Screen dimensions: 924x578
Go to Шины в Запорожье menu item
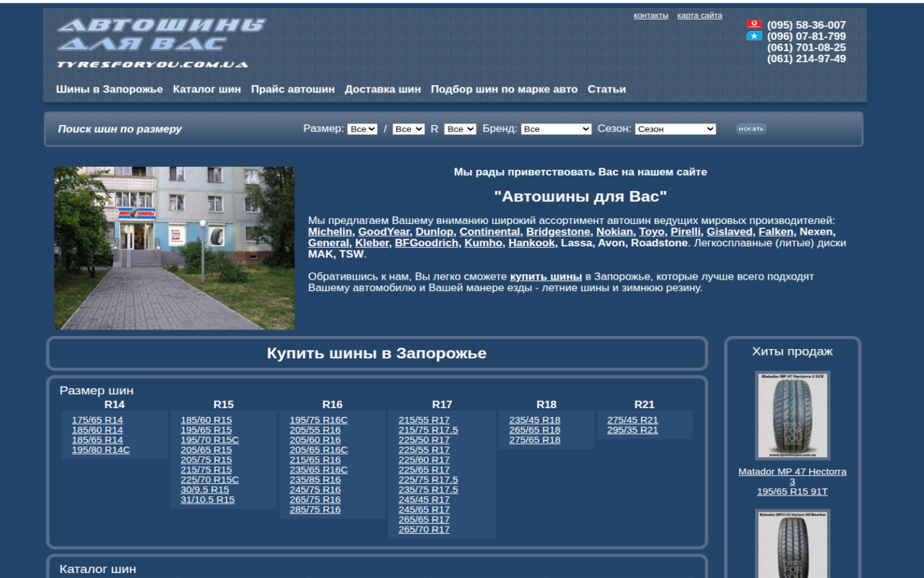click(110, 89)
